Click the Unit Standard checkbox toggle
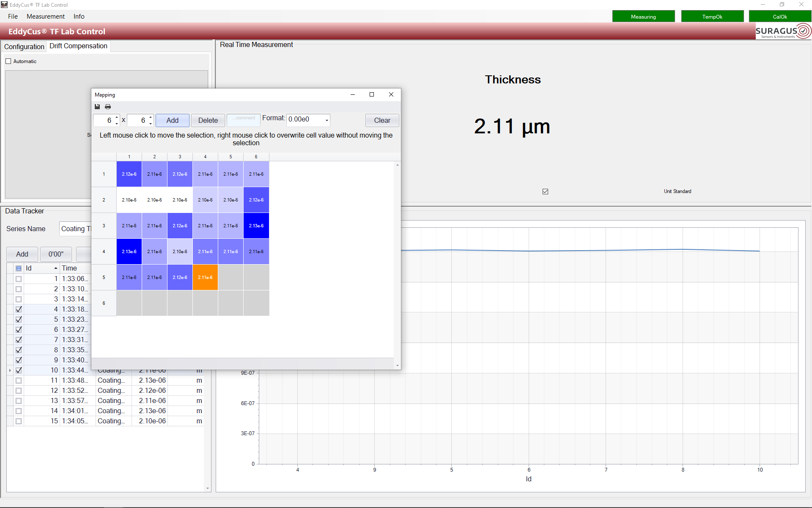The width and height of the screenshot is (812, 508). (546, 191)
